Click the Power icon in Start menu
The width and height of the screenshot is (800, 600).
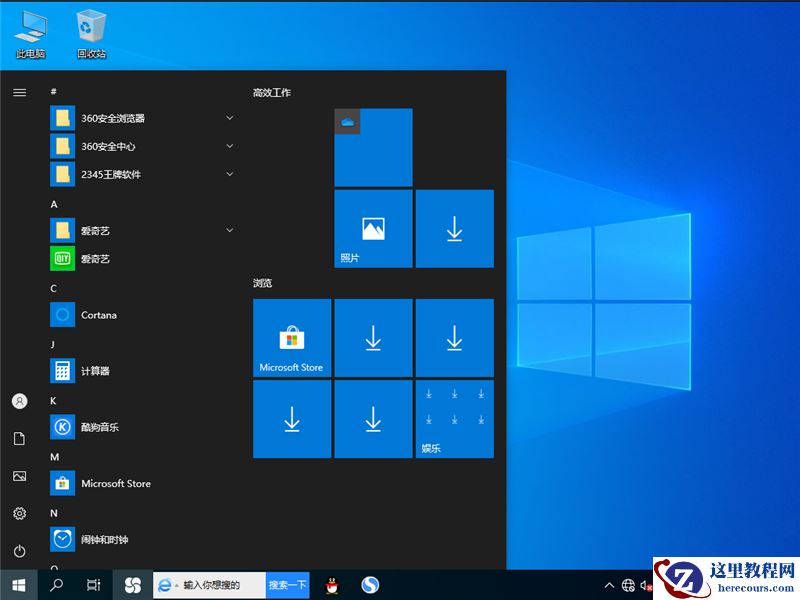click(19, 552)
